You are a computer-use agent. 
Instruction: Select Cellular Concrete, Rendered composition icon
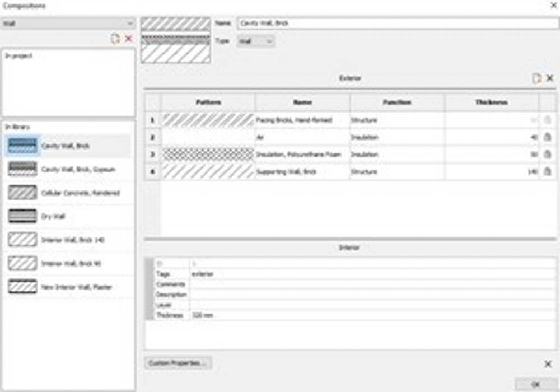tap(23, 193)
